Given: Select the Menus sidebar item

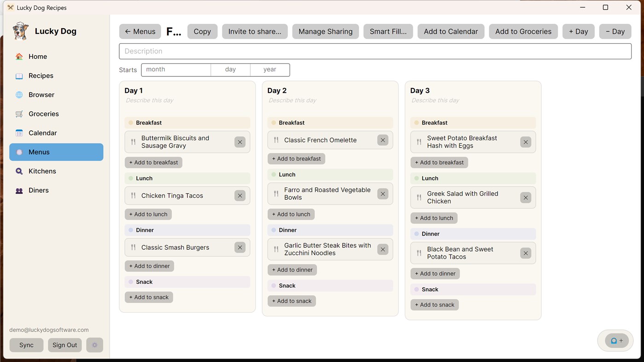Looking at the screenshot, I should [x=56, y=152].
